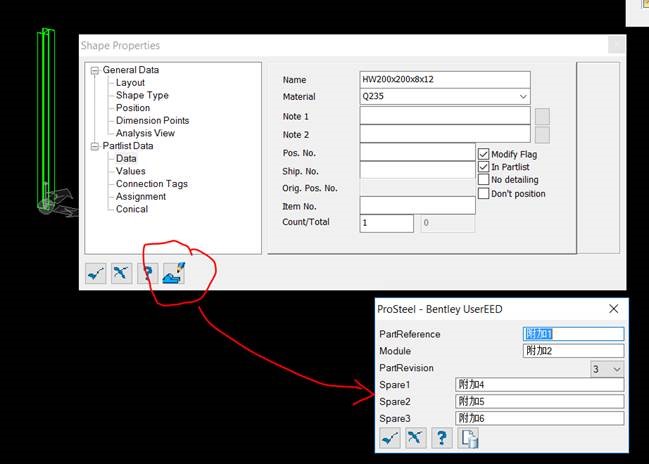Click the Spare1 input field
The height and width of the screenshot is (464, 649).
point(539,385)
